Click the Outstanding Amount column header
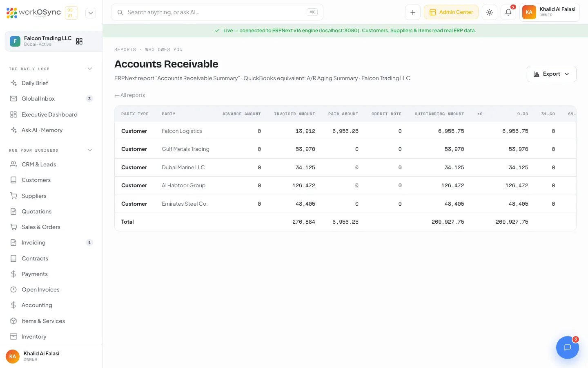588x368 pixels. click(x=439, y=114)
